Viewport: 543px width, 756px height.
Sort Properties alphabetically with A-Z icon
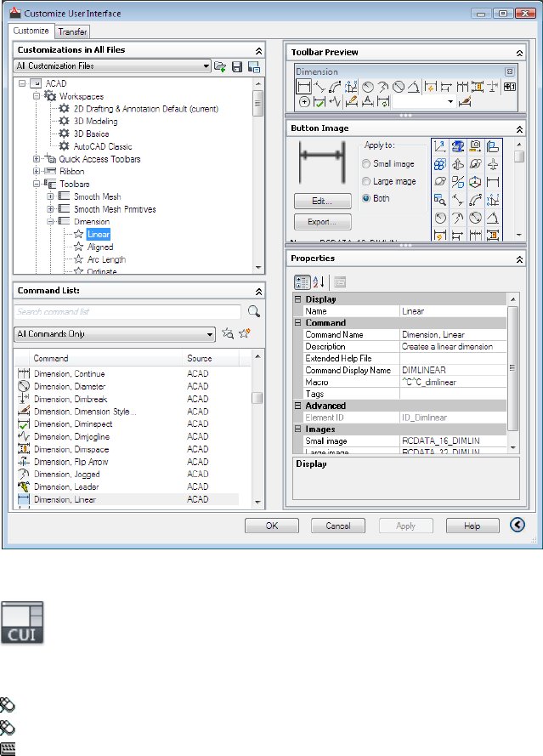(x=319, y=282)
